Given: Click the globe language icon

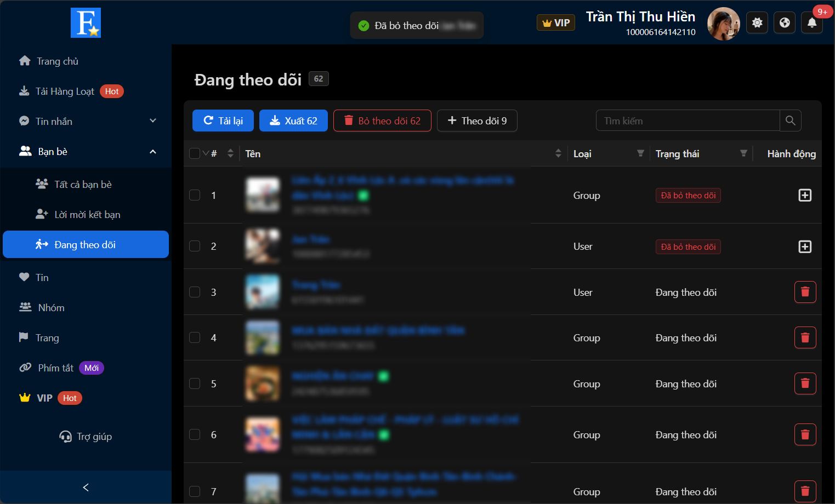Looking at the screenshot, I should pyautogui.click(x=785, y=22).
